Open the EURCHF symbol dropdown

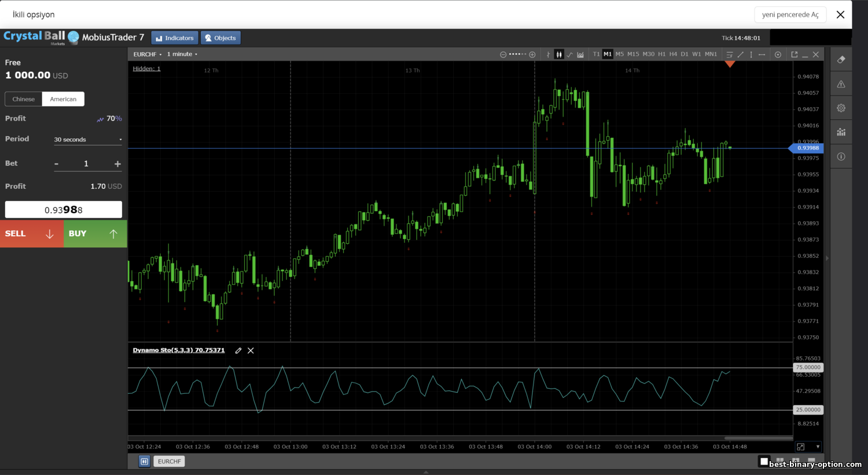click(x=148, y=54)
